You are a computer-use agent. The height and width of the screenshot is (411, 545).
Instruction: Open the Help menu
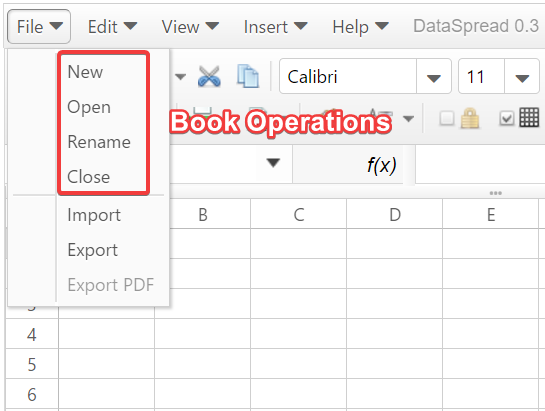click(x=360, y=27)
